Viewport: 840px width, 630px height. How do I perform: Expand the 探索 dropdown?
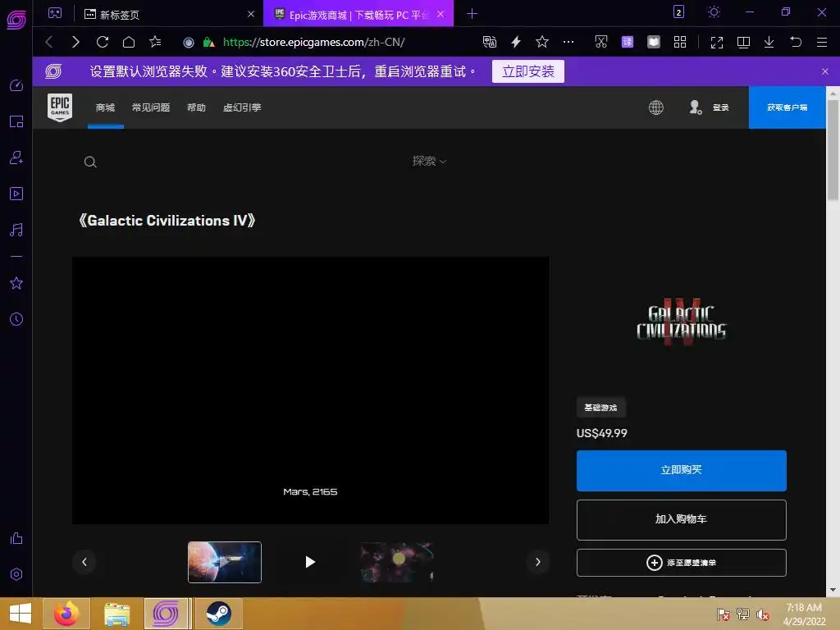click(429, 162)
